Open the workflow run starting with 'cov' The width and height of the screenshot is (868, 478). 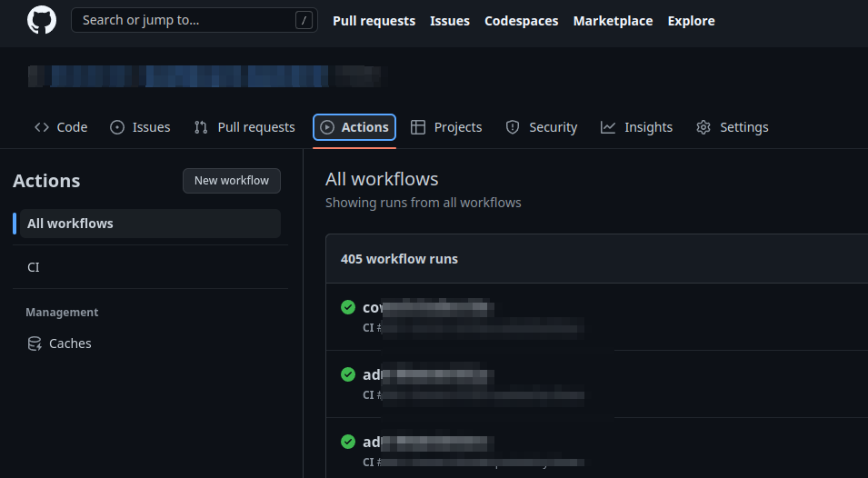click(427, 307)
